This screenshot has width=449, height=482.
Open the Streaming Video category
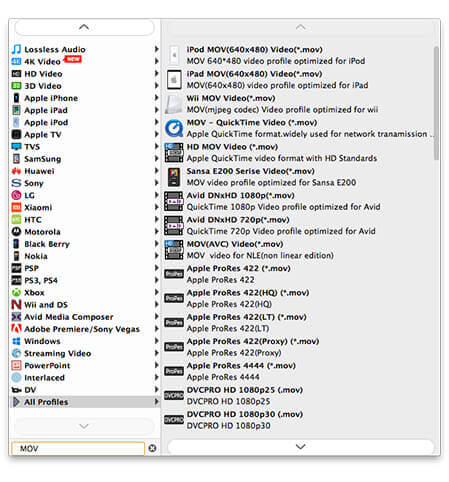(85, 353)
